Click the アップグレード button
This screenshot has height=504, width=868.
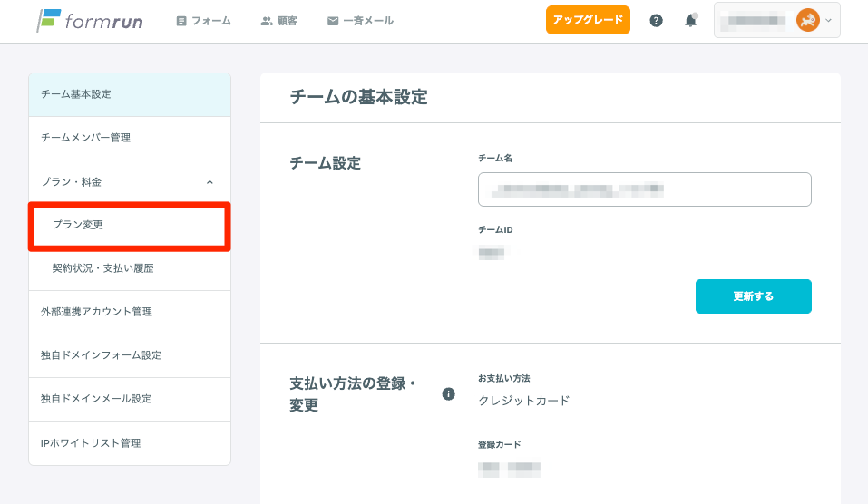coord(588,20)
